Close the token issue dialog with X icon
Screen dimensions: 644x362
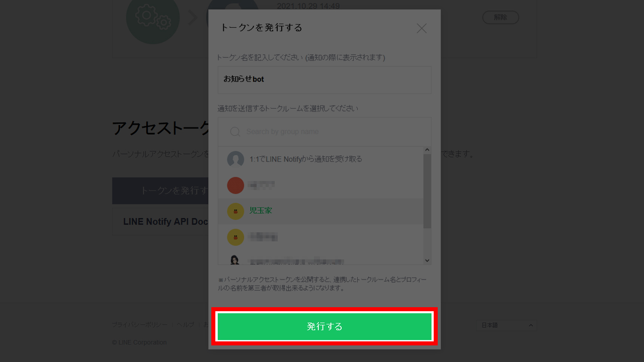(422, 29)
